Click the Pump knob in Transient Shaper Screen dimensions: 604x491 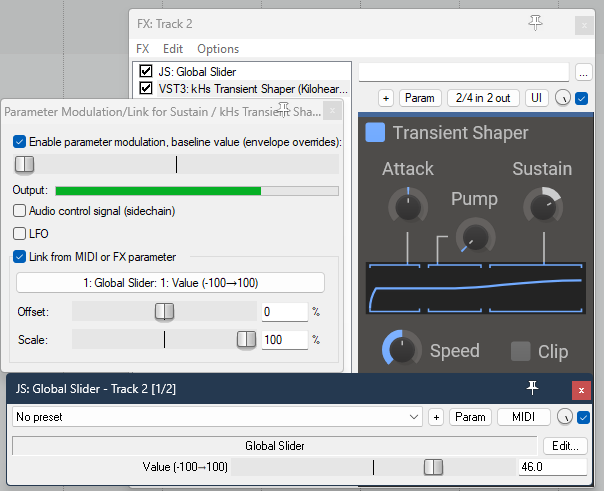coord(474,236)
